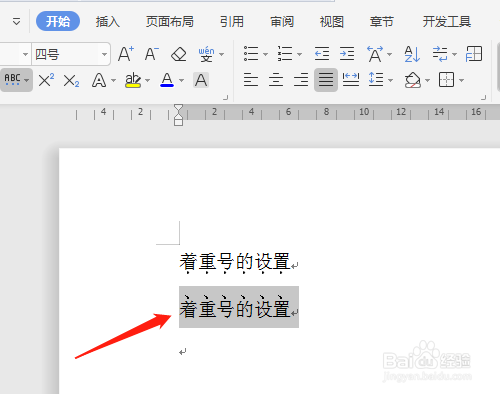Open the font name dropdown arrow
This screenshot has width=500, height=394.
[25, 54]
